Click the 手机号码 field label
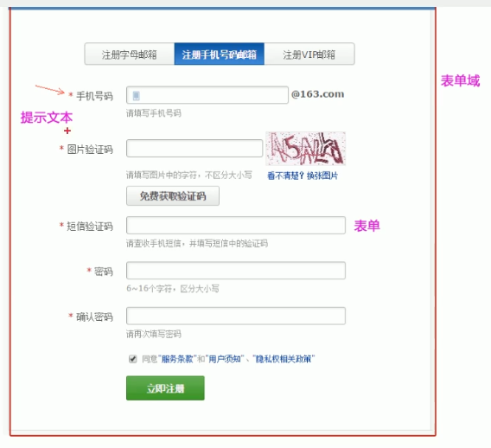The width and height of the screenshot is (491, 448). [94, 96]
